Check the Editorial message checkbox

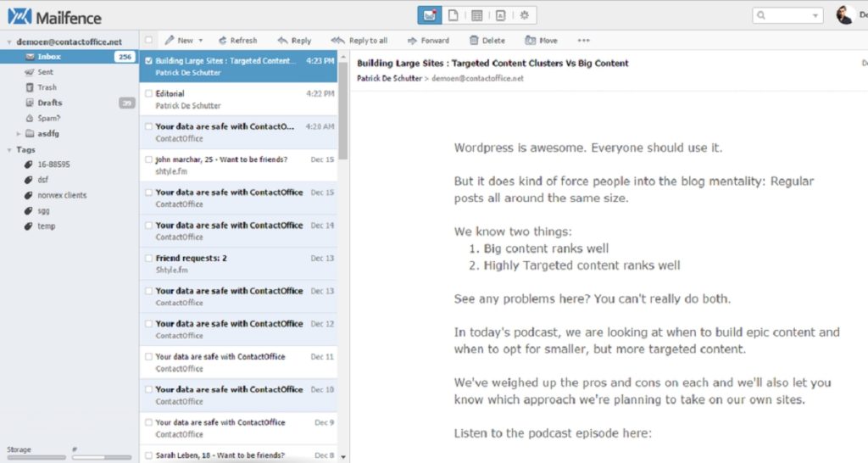tap(149, 94)
